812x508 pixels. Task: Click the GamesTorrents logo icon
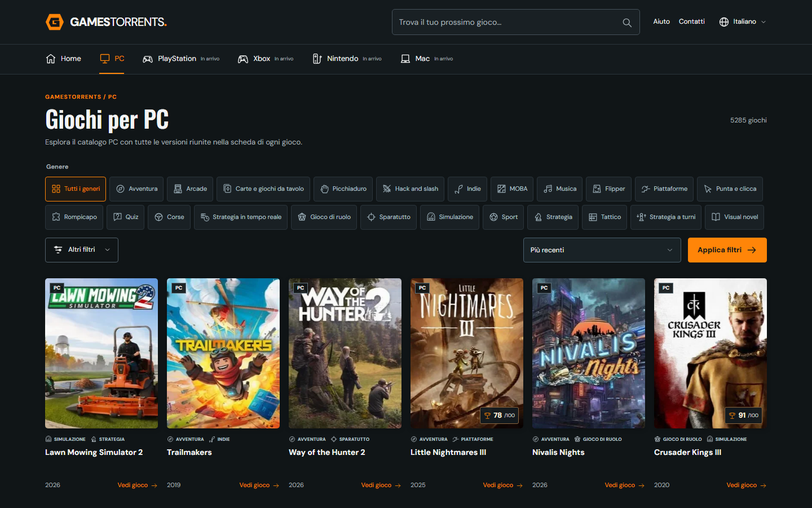click(55, 22)
